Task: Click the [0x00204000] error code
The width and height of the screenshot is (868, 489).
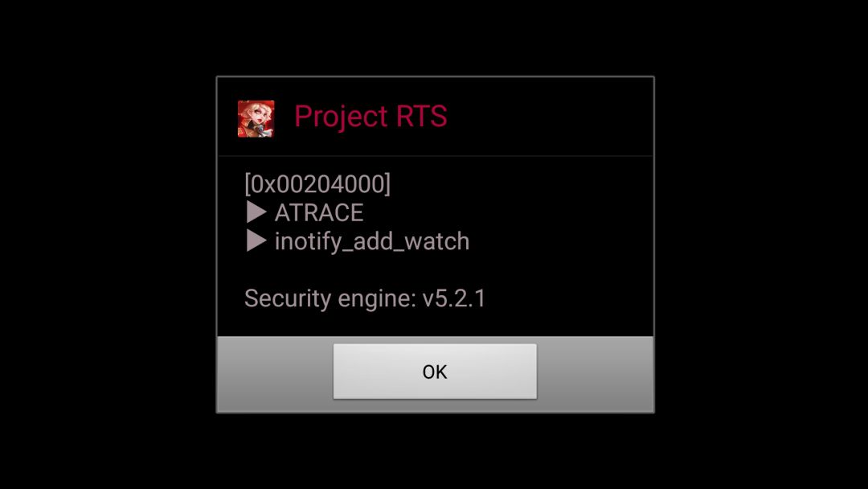Action: [x=317, y=183]
